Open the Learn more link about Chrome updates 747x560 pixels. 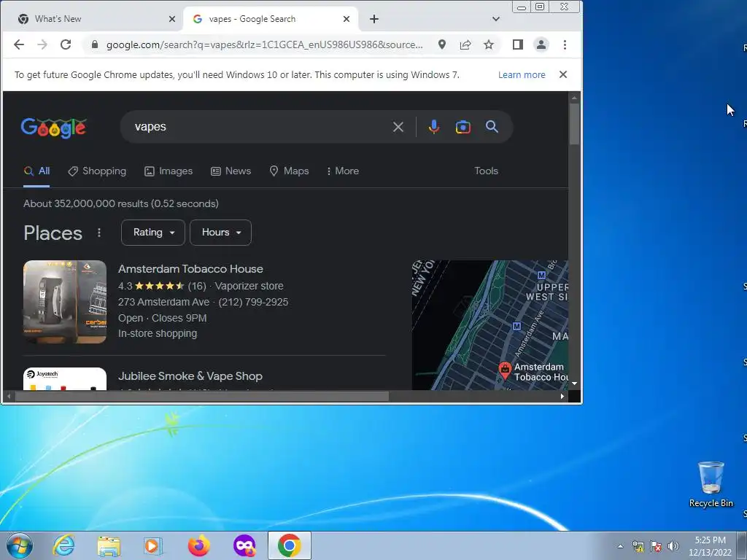522,75
